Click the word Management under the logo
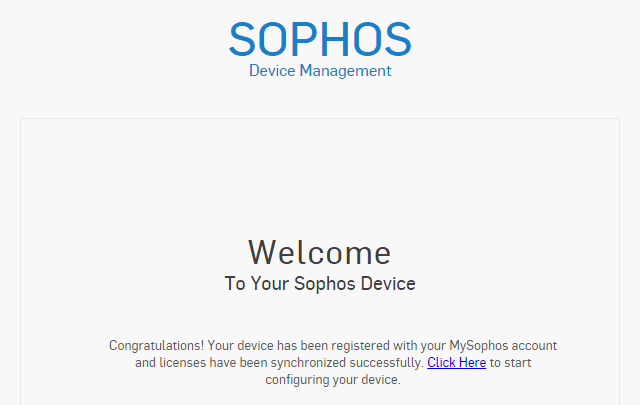The image size is (640, 405). tap(345, 71)
